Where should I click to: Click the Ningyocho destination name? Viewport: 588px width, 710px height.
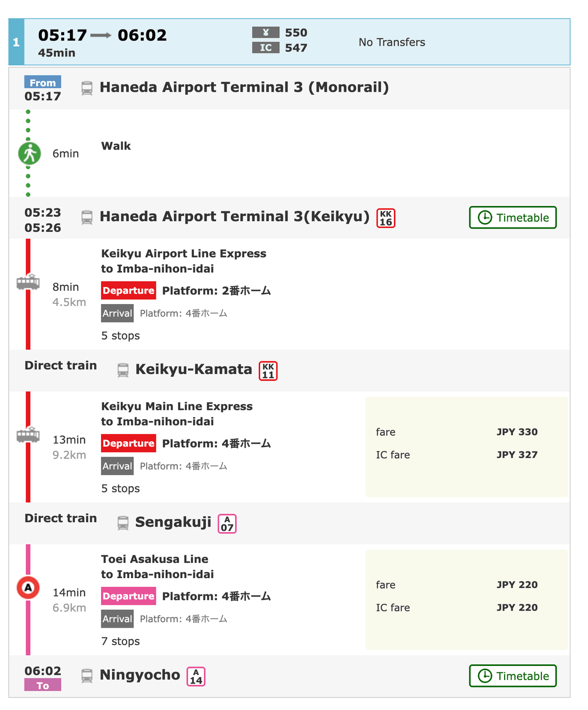[140, 675]
